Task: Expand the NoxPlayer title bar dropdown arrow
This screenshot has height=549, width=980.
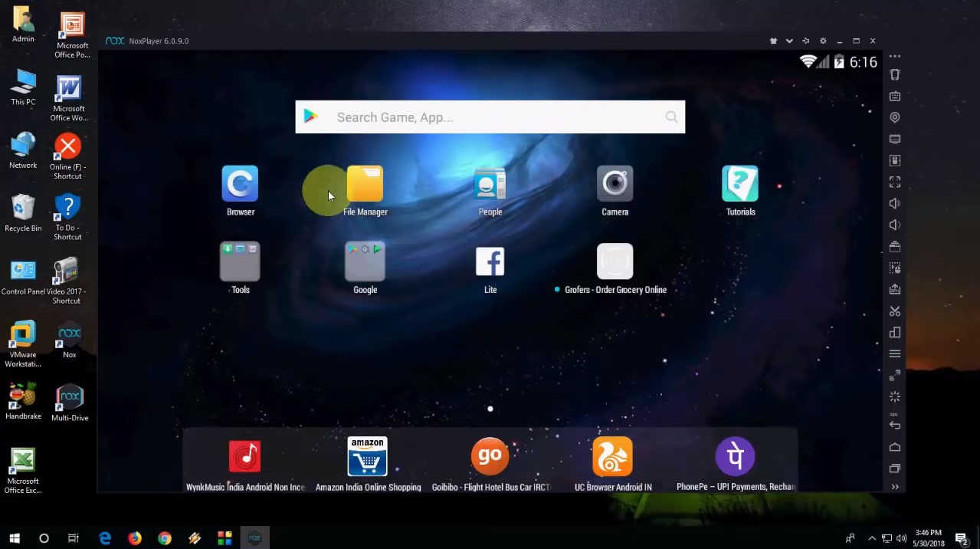Action: tap(789, 41)
